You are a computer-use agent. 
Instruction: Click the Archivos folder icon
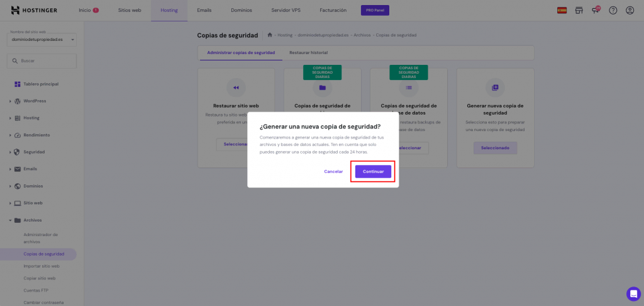coord(17,220)
